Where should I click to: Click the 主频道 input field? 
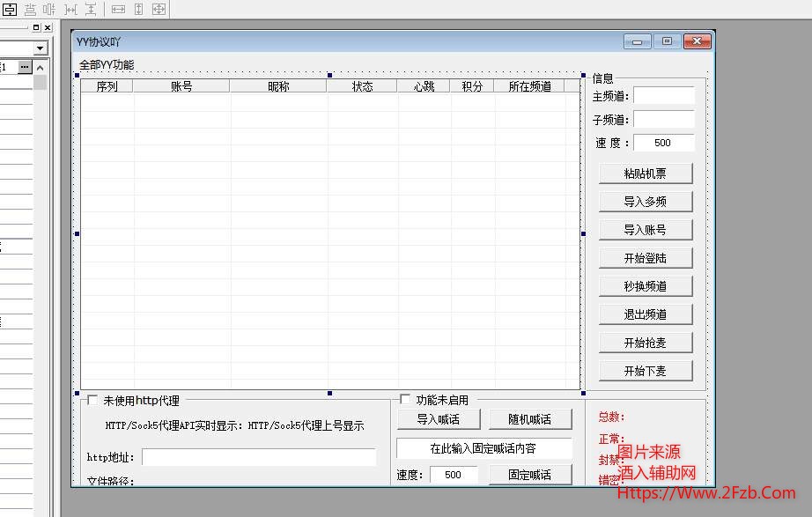tap(664, 96)
